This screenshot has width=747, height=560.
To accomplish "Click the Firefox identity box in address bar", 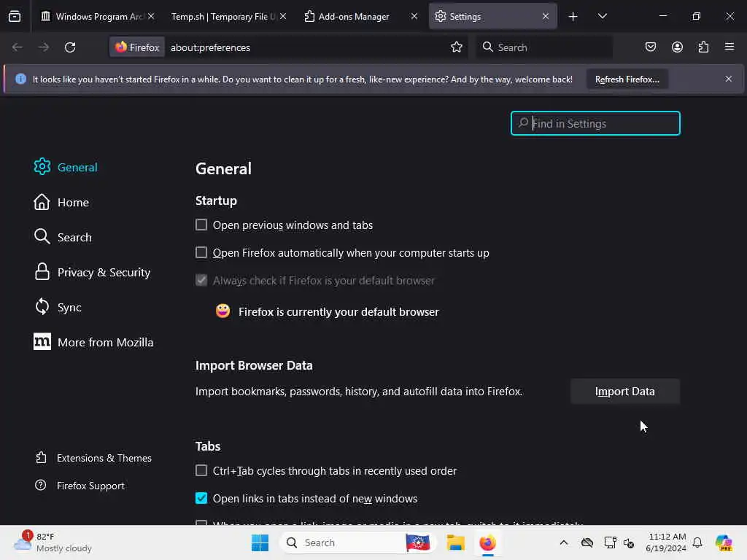I will coord(137,47).
